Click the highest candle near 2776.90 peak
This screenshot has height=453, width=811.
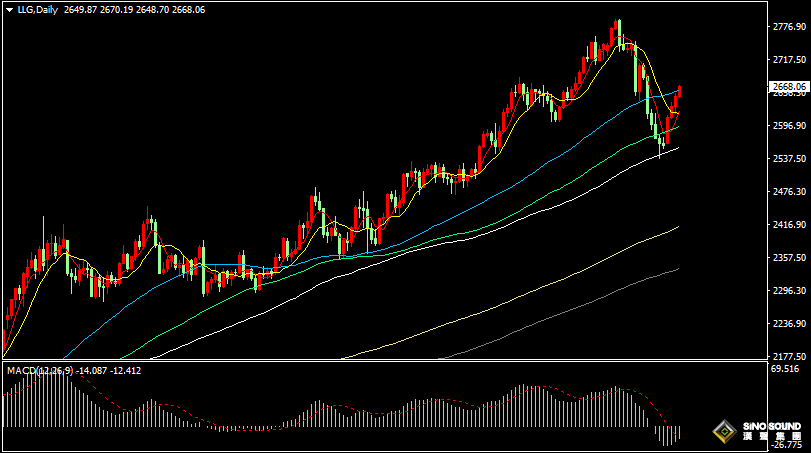coord(619,34)
